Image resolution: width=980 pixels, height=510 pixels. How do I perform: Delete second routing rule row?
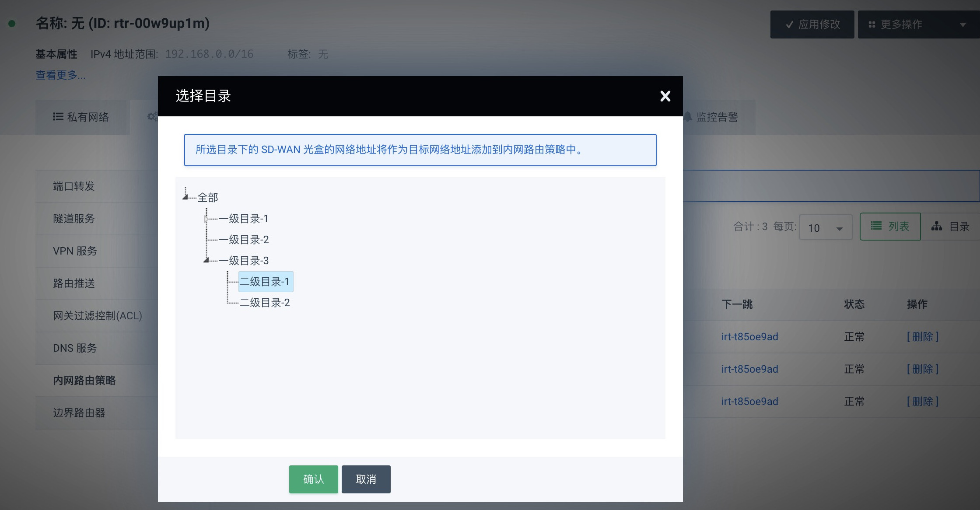923,369
